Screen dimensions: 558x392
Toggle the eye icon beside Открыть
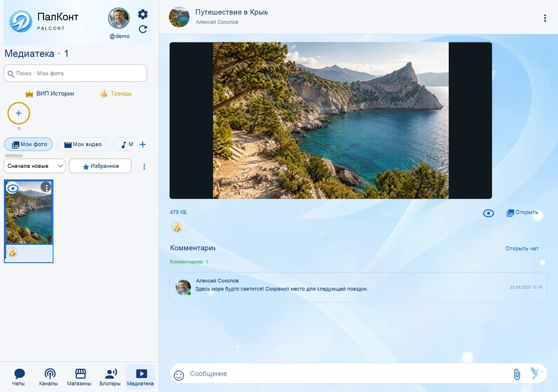pyautogui.click(x=488, y=213)
